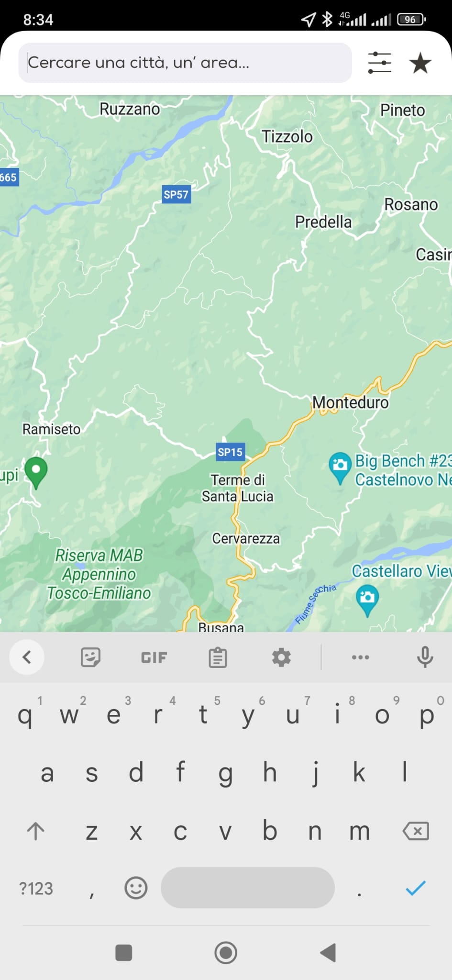Collapse keyboard toolbar with back chevron

click(x=27, y=657)
